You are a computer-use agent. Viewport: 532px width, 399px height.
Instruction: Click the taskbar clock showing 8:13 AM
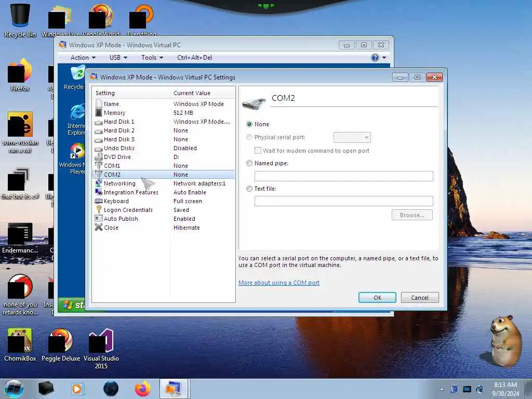(506, 389)
